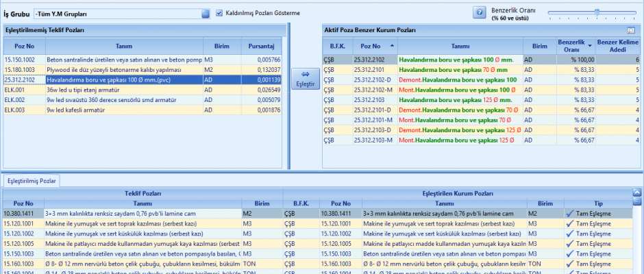
Task: Toggle the Kaldırılmış Pozları Gösterme checkbox
Action: pos(220,13)
